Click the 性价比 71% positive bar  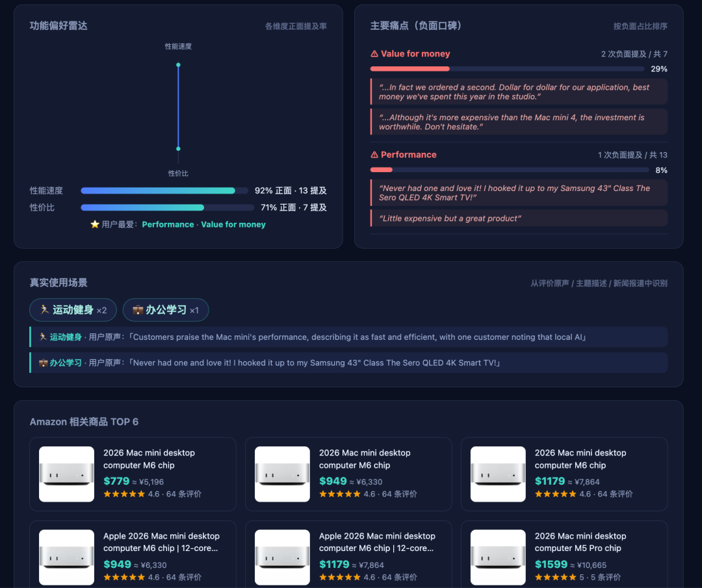(x=167, y=208)
